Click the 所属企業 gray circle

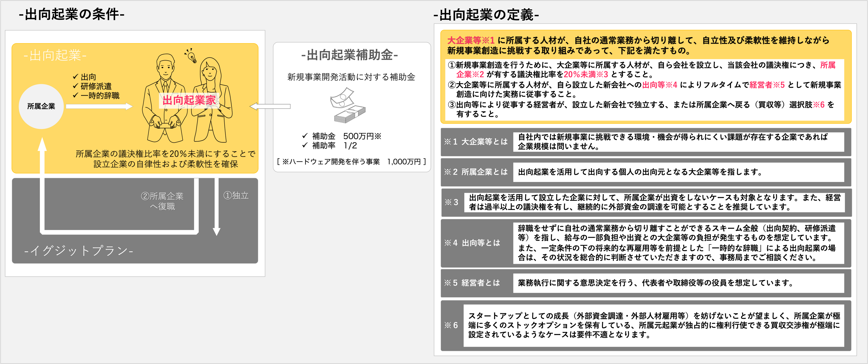pyautogui.click(x=41, y=106)
